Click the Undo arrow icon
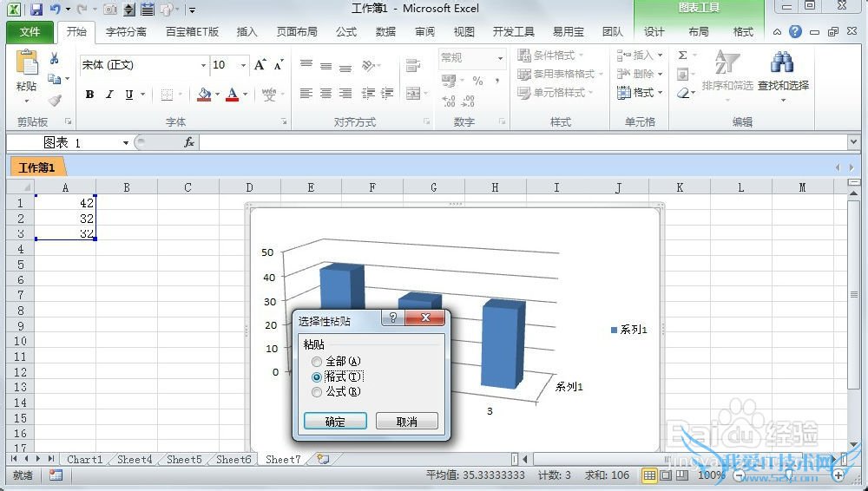868x491 pixels. (x=55, y=9)
